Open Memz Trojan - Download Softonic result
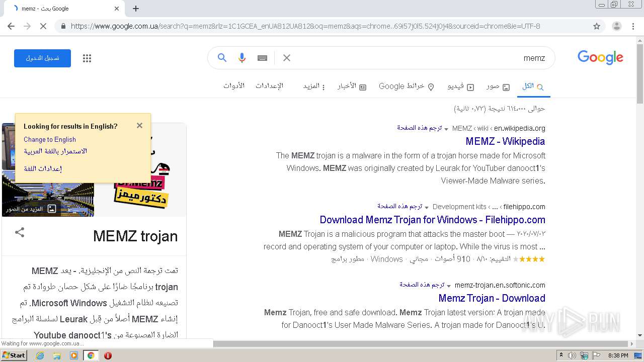644x362 pixels. 492,298
